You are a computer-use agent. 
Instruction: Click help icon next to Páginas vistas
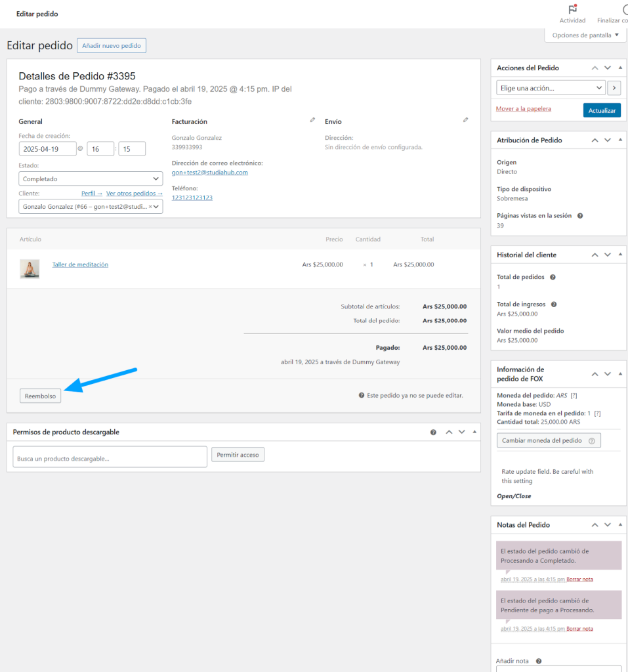click(x=579, y=215)
